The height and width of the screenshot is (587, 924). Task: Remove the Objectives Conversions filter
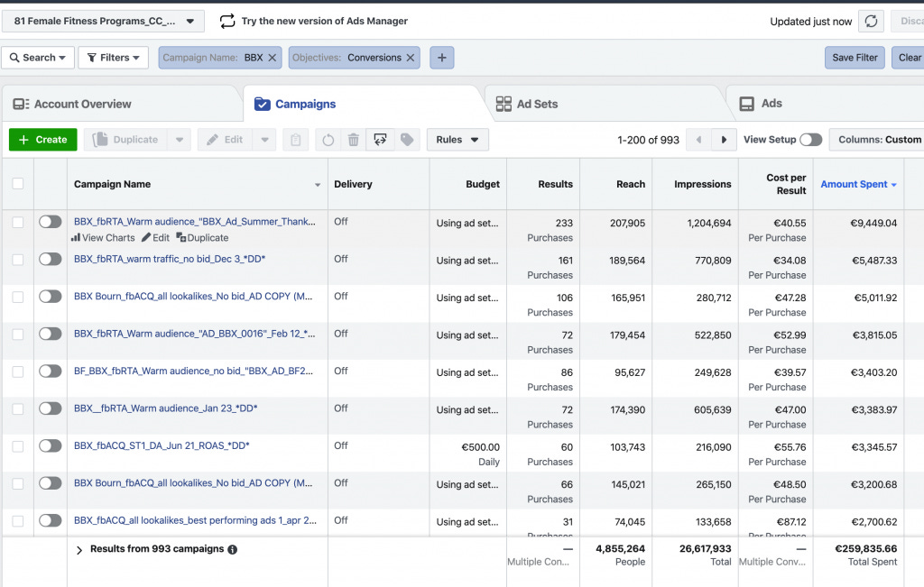tap(411, 58)
